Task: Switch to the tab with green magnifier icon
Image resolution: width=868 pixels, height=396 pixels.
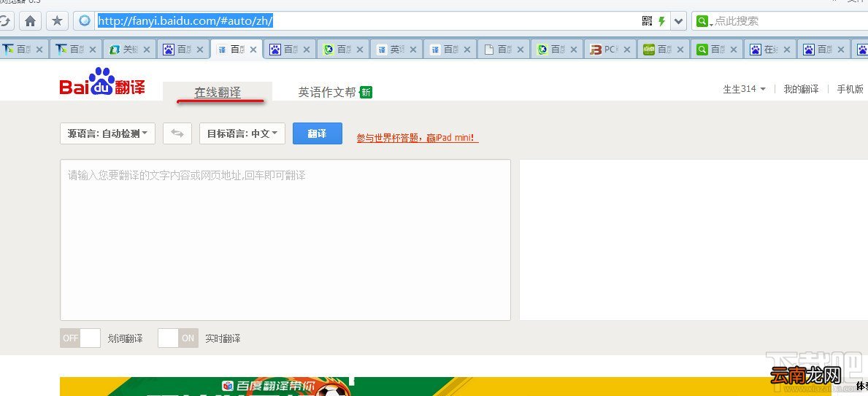Action: click(715, 49)
